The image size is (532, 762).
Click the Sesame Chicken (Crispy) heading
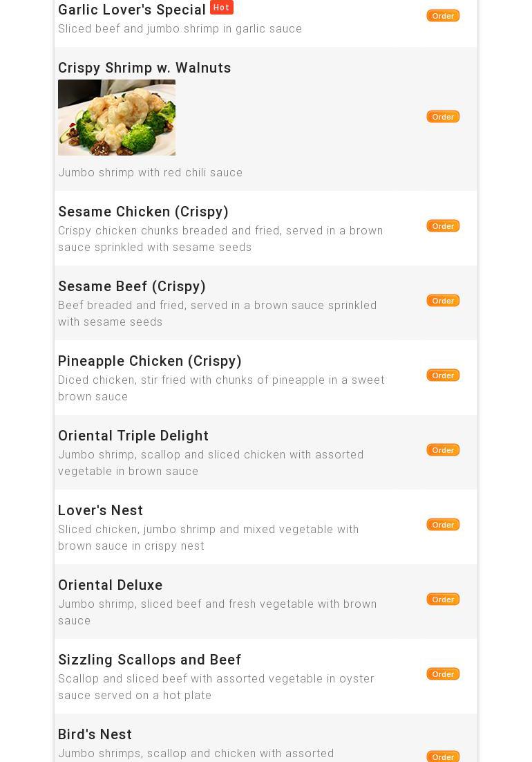pos(143,212)
